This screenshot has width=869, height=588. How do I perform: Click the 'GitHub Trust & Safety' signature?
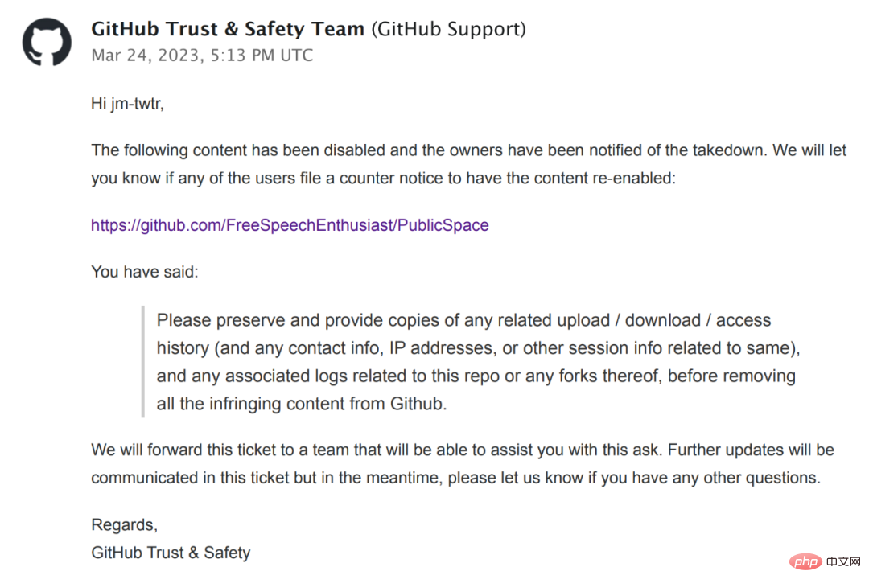point(171,553)
